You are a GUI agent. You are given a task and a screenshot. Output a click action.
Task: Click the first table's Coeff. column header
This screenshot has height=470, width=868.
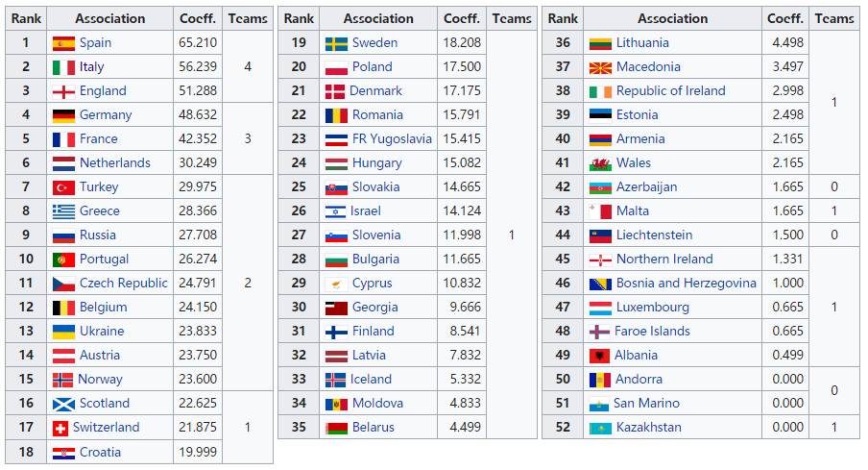click(198, 18)
